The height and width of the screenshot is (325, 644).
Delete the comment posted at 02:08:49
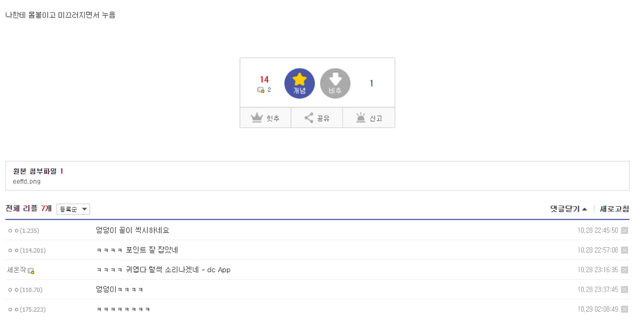tap(625, 309)
